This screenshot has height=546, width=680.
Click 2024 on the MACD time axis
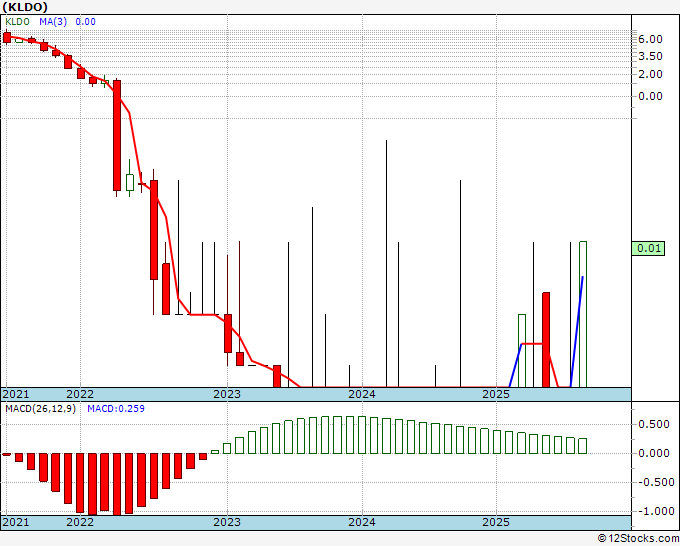pos(362,522)
